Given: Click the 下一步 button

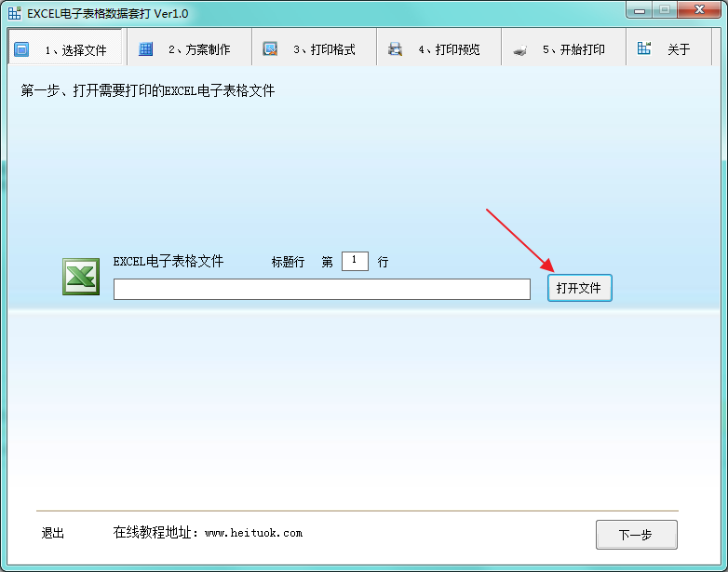Looking at the screenshot, I should pos(637,535).
